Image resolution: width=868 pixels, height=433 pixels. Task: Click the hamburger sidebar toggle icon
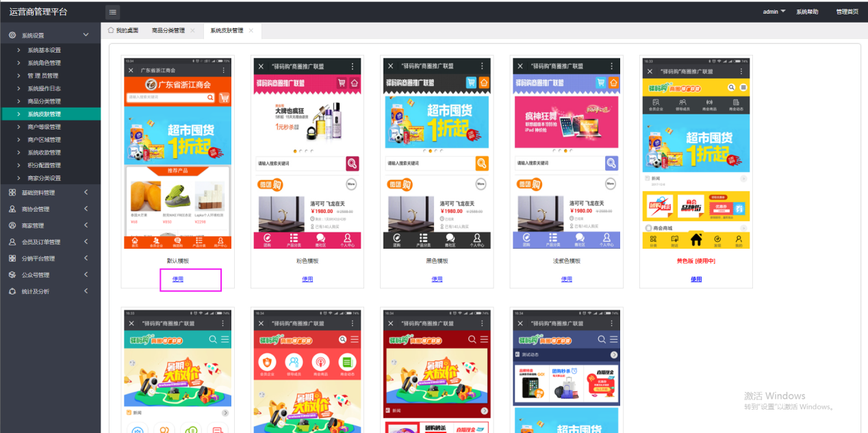point(113,12)
